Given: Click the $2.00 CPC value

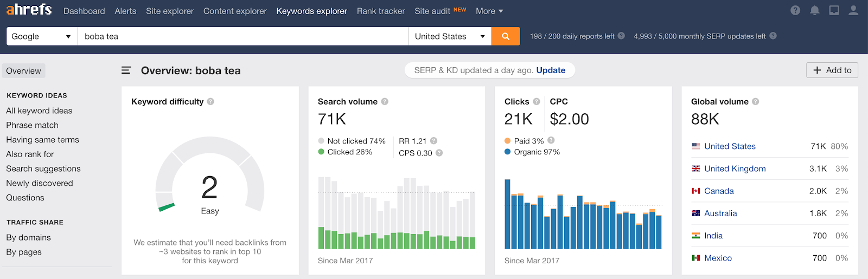Looking at the screenshot, I should 569,119.
